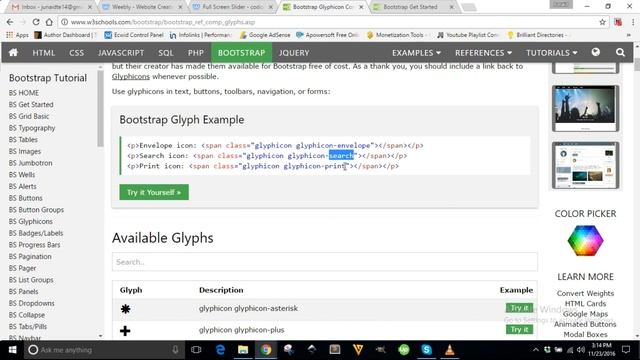640x360 pixels.
Task: Click the browser address bar URL
Action: tap(162, 22)
